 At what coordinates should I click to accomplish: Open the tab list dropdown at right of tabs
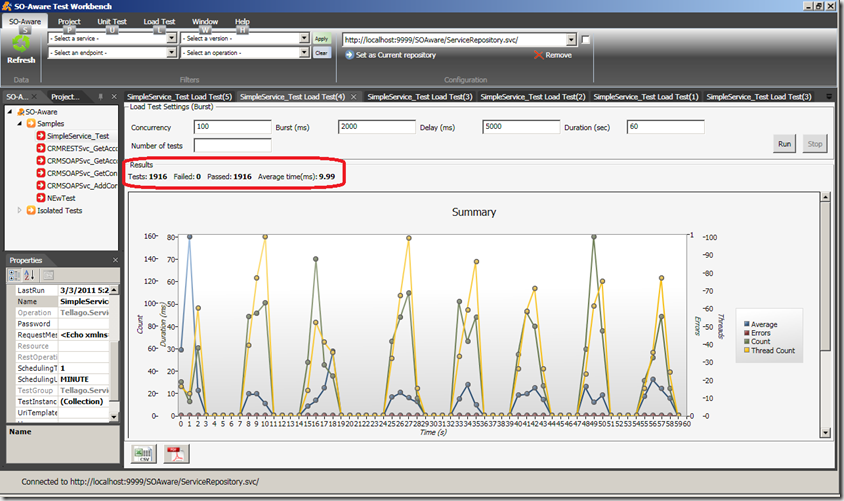tap(829, 96)
